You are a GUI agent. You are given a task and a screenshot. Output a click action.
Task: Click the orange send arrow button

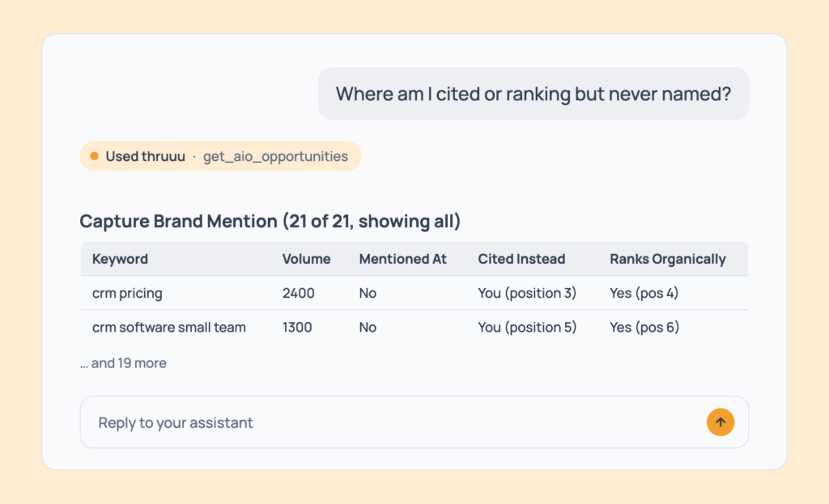click(720, 422)
